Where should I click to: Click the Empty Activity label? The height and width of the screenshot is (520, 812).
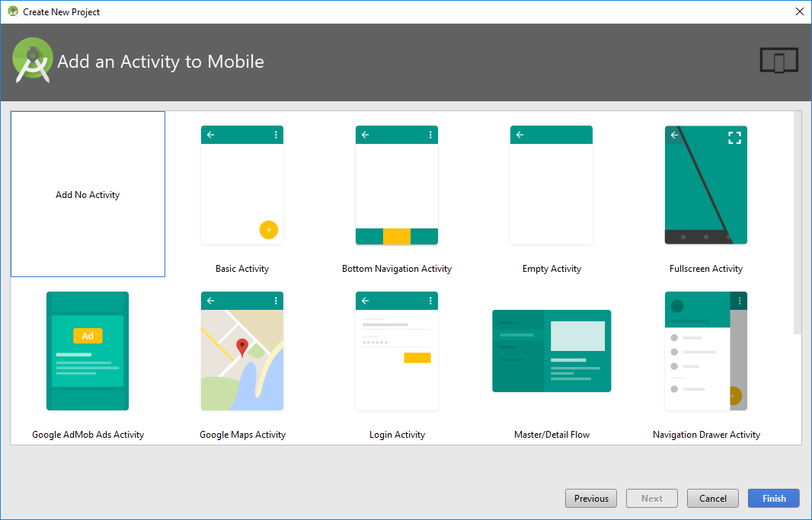pos(551,269)
